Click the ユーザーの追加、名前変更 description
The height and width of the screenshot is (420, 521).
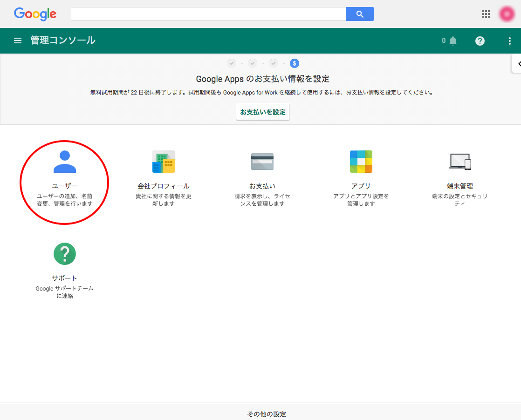65,200
